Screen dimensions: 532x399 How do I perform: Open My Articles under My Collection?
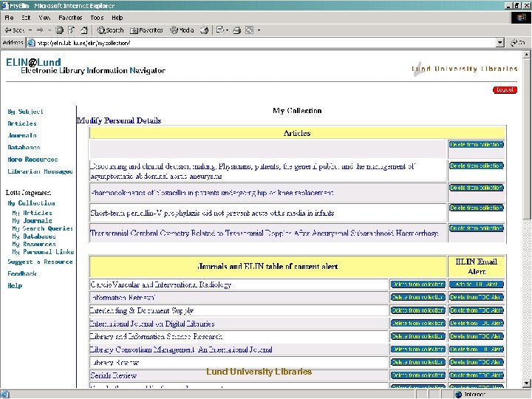(x=32, y=213)
